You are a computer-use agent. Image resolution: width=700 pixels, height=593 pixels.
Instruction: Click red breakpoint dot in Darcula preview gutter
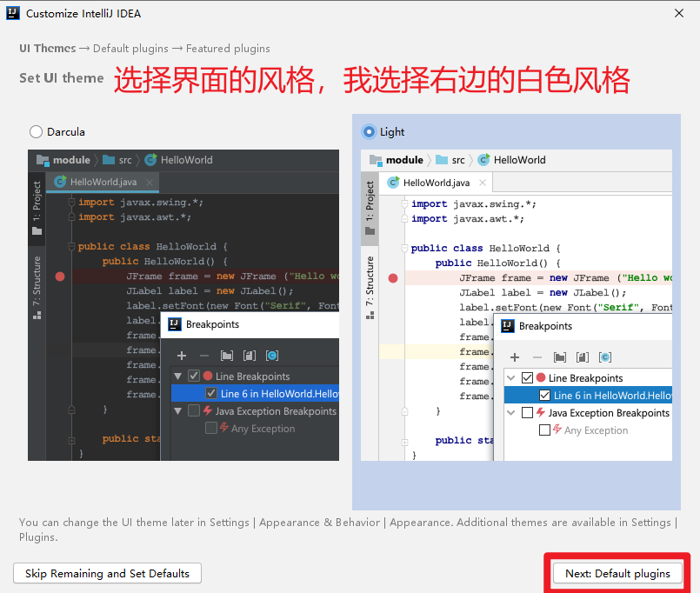click(x=60, y=277)
